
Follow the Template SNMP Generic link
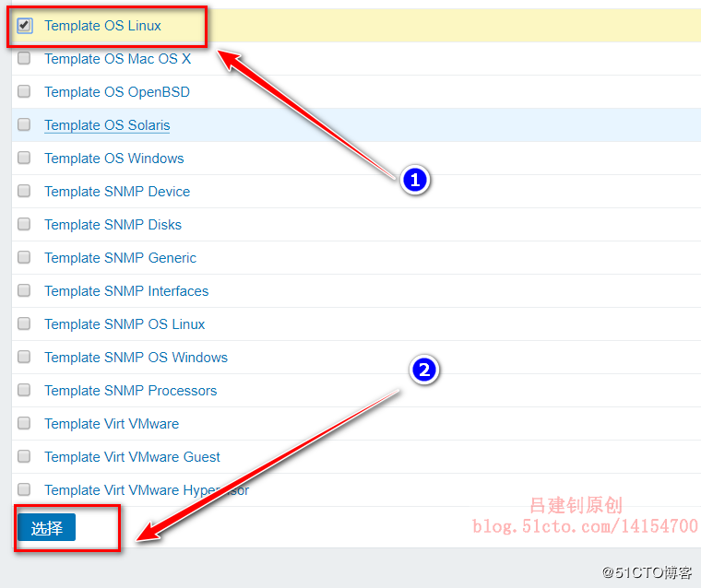tap(120, 257)
